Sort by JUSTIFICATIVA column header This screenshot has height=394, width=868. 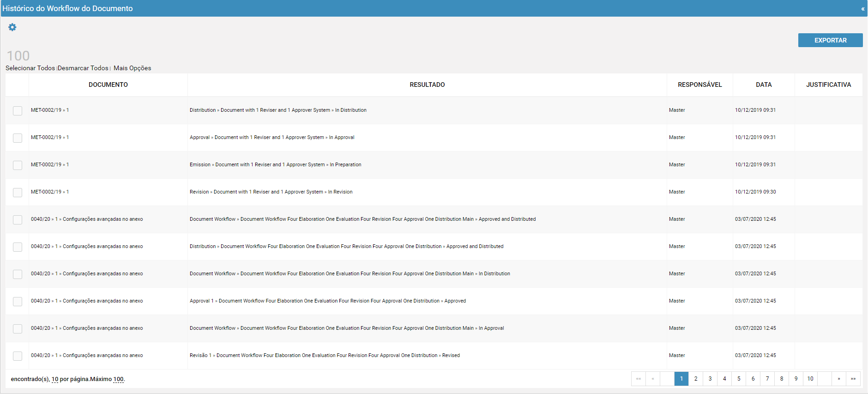[x=828, y=85]
